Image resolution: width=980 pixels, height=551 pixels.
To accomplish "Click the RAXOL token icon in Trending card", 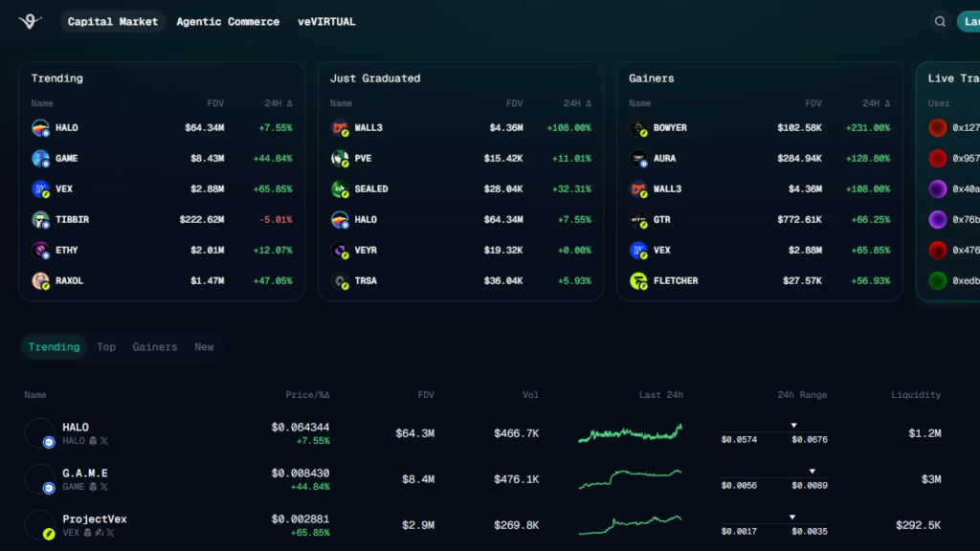I will click(x=40, y=280).
